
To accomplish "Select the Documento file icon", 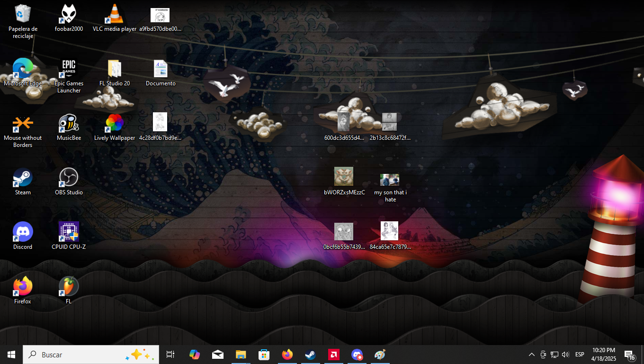I will coord(161,73).
